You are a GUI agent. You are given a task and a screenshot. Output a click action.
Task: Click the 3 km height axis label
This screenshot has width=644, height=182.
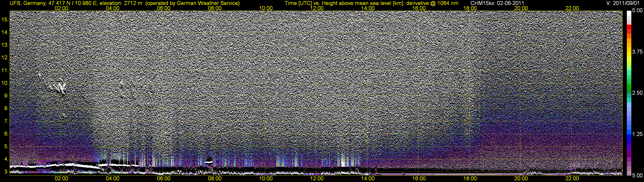[6, 172]
